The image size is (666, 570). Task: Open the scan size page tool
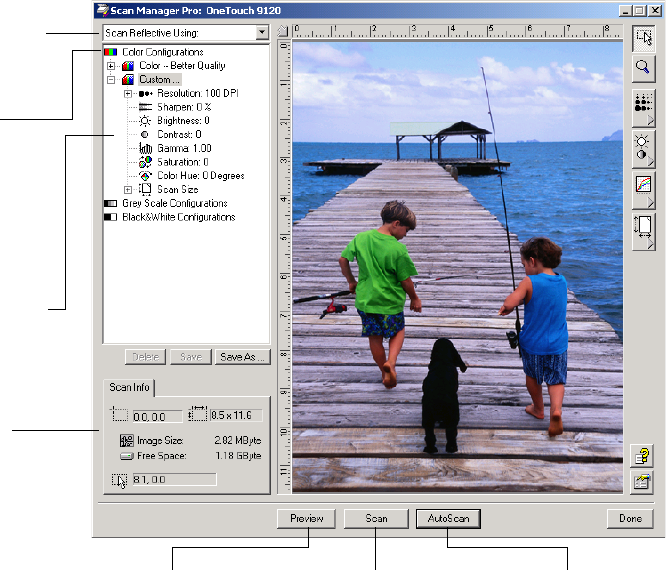point(644,229)
